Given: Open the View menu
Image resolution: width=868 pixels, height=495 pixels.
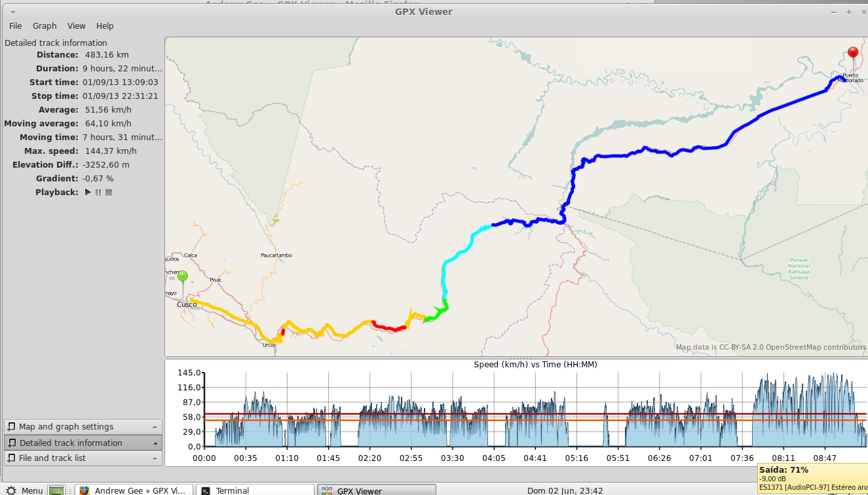Looking at the screenshot, I should click(76, 26).
